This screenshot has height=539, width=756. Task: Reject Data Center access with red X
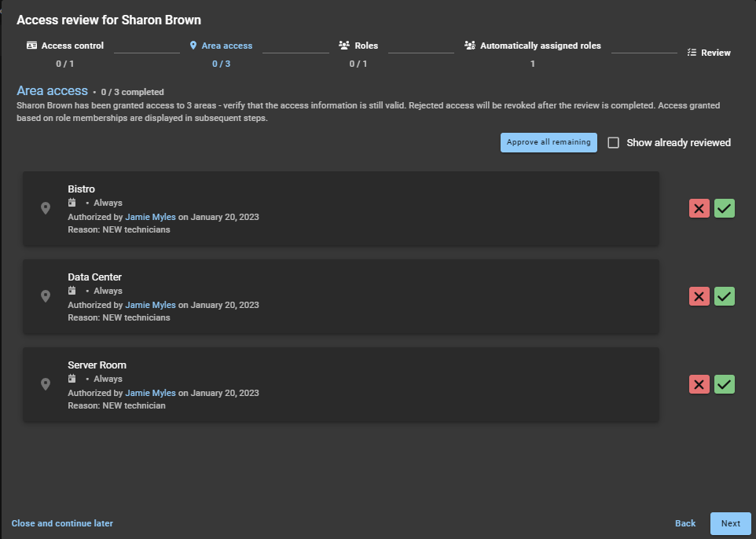[699, 296]
